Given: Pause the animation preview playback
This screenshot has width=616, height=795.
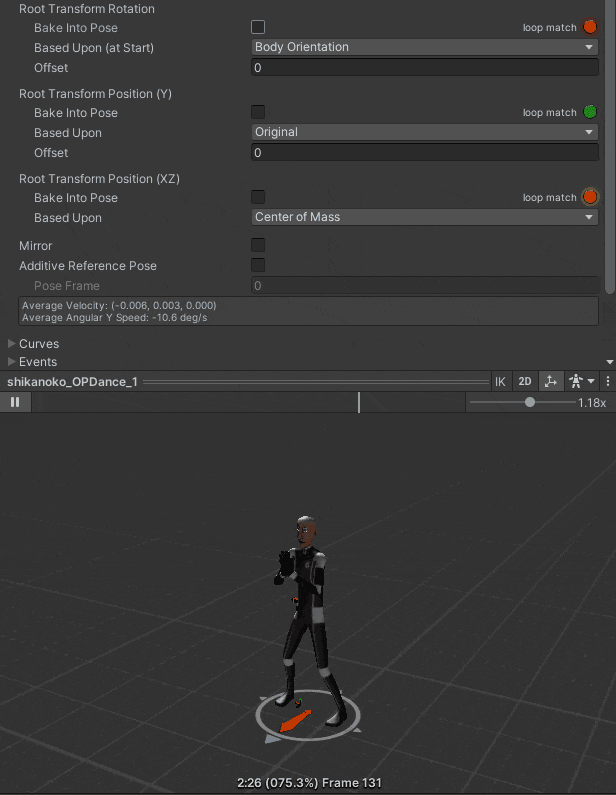Looking at the screenshot, I should pos(15,402).
